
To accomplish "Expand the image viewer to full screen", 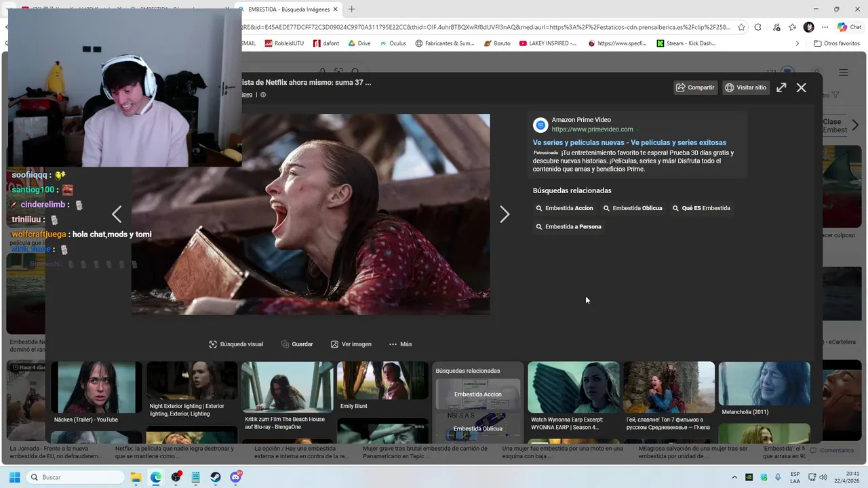I will (x=781, y=87).
